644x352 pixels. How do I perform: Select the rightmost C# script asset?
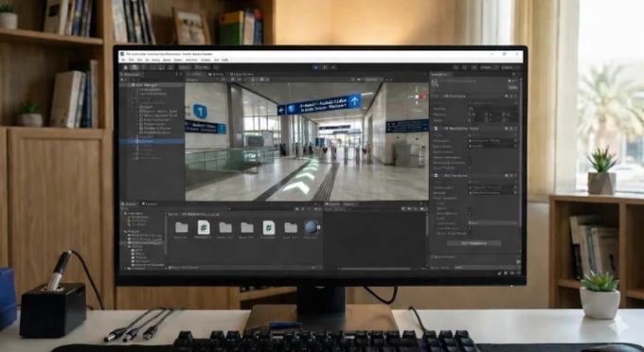tap(269, 227)
